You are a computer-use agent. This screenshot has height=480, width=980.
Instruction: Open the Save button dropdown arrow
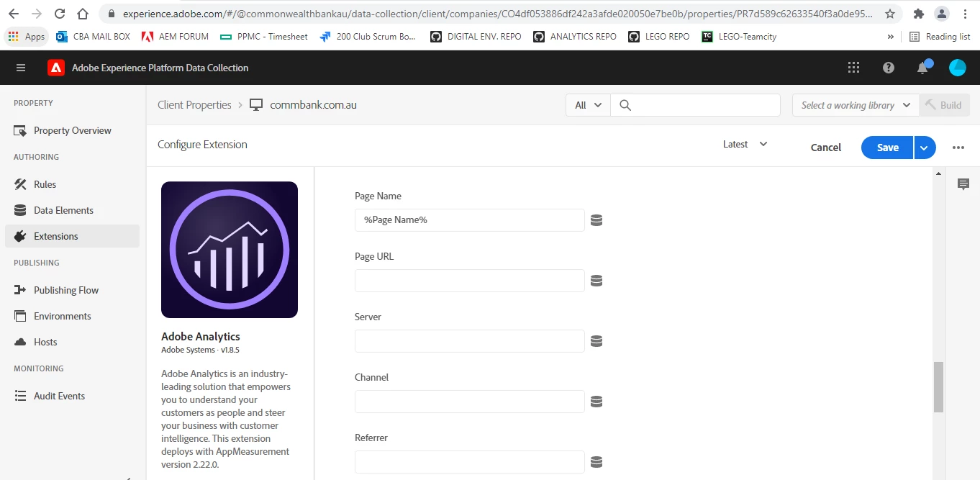pyautogui.click(x=925, y=148)
